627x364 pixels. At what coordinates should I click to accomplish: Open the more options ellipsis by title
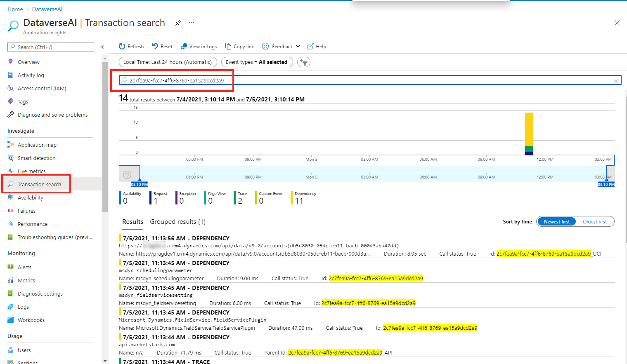tap(192, 23)
